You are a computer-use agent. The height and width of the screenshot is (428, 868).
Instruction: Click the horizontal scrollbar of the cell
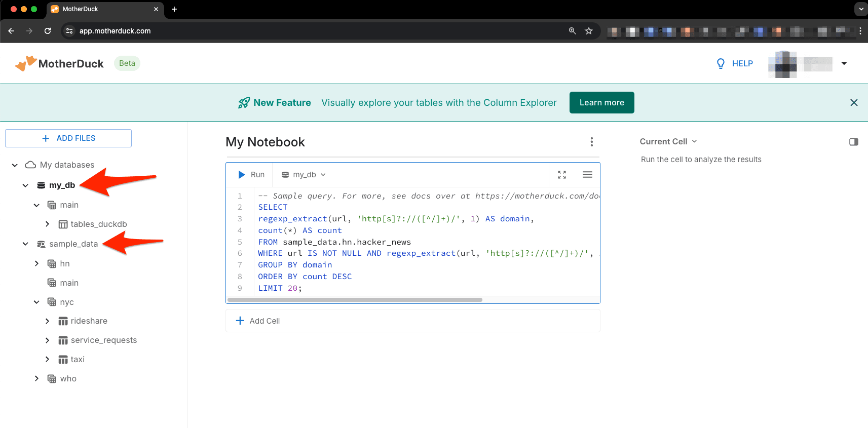(x=355, y=300)
